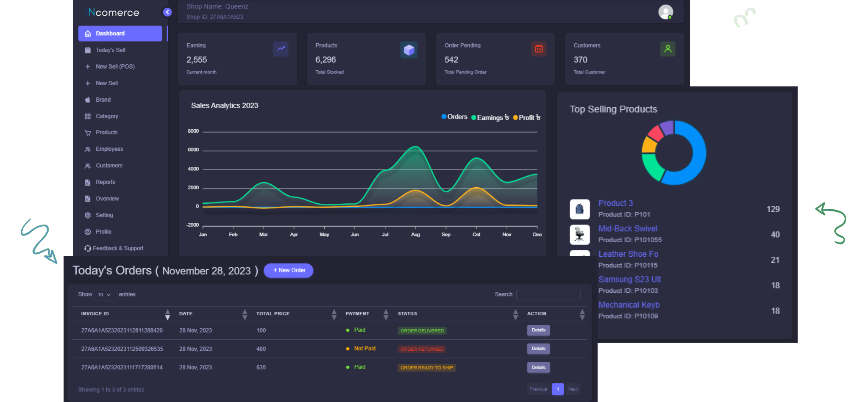This screenshot has height=402, width=868.
Task: Open the New Sell page
Action: [107, 83]
